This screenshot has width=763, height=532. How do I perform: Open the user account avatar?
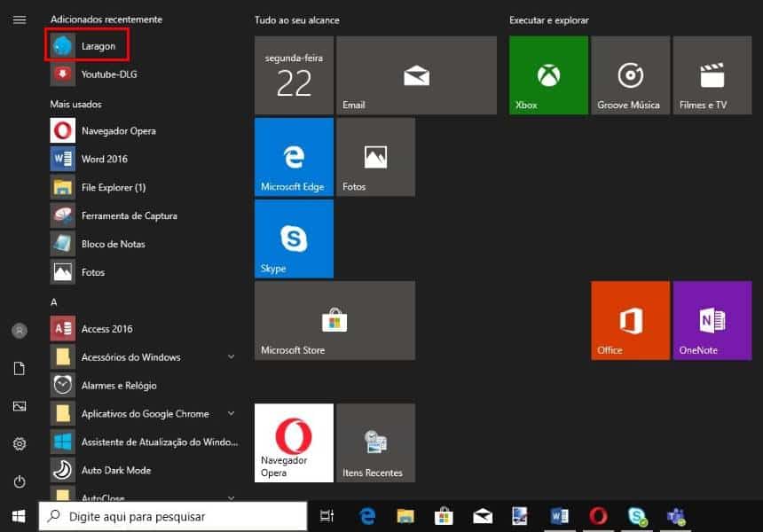coord(20,331)
